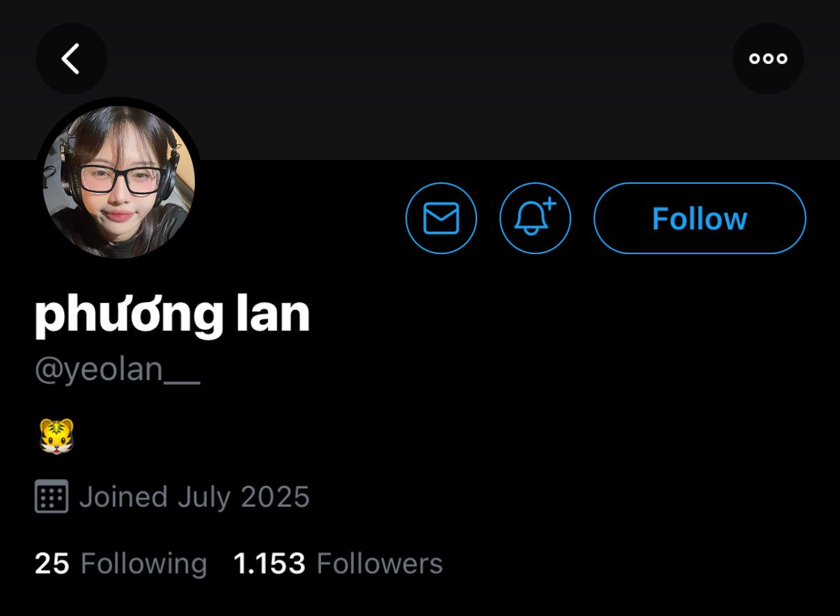840x616 pixels.
Task: Click the word Follow inside the outlined button
Action: (699, 219)
